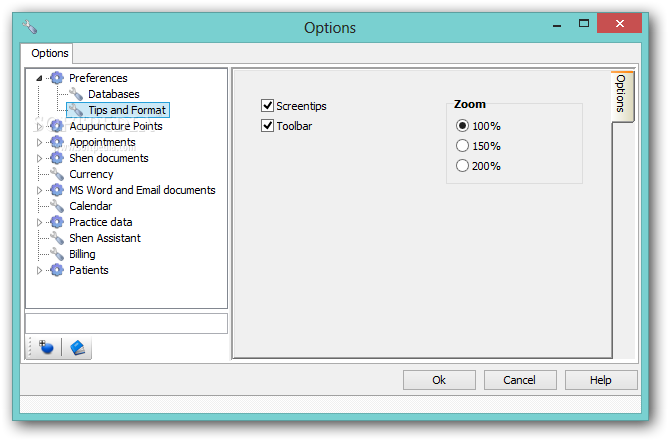Expand the Patients tree node
This screenshot has width=669, height=441.
[40, 270]
